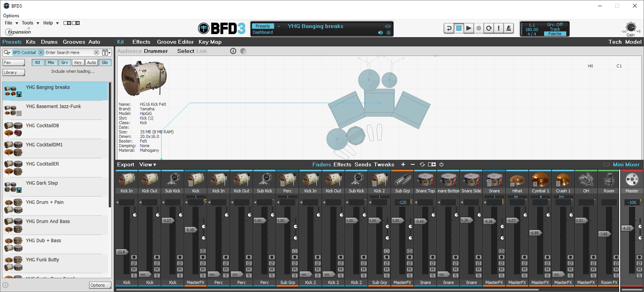Viewport: 644px width, 292px height.
Task: Click the power icon in mixer toolbar
Action: tap(441, 164)
